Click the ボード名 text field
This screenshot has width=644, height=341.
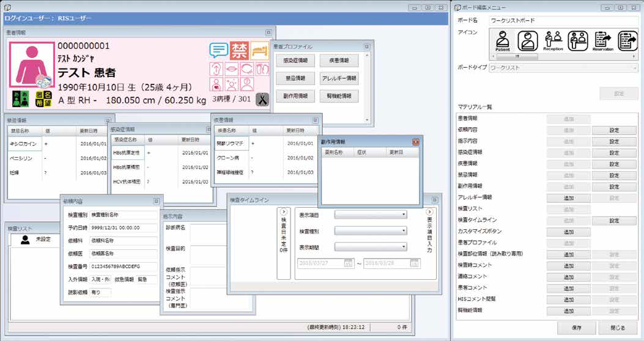coord(563,20)
